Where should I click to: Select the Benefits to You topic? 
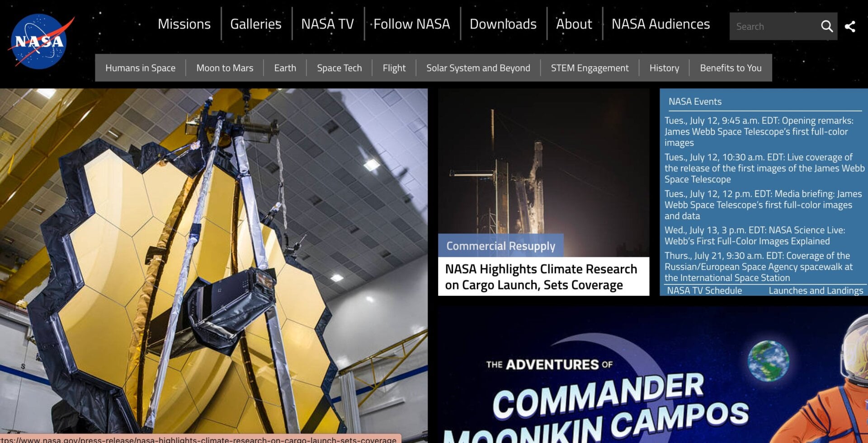731,68
